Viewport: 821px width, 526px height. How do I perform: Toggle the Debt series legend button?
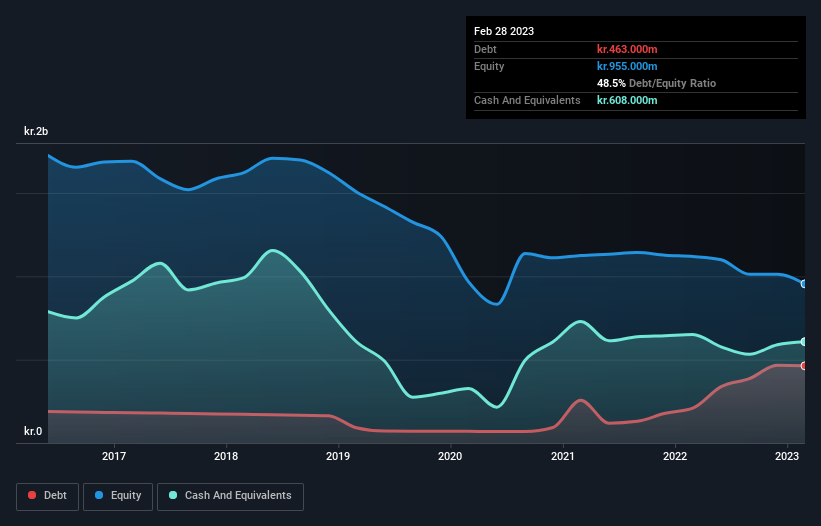click(48, 496)
